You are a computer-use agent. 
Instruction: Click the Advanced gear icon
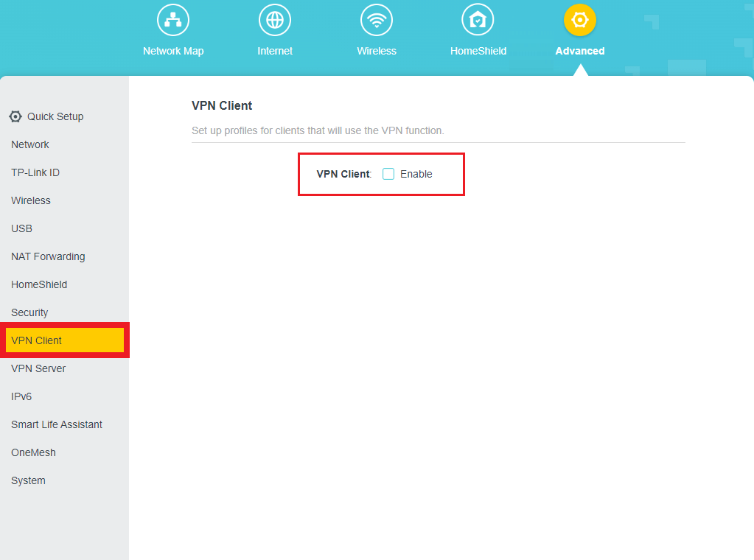point(580,20)
